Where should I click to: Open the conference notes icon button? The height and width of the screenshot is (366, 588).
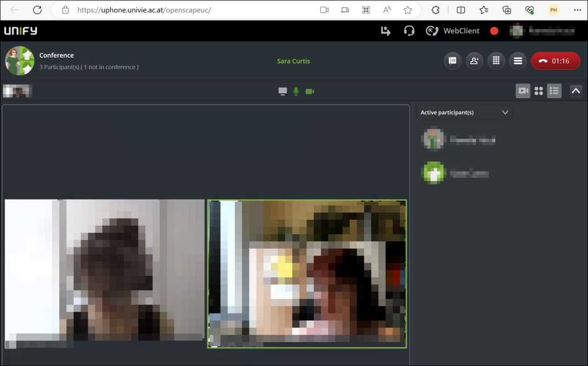452,61
